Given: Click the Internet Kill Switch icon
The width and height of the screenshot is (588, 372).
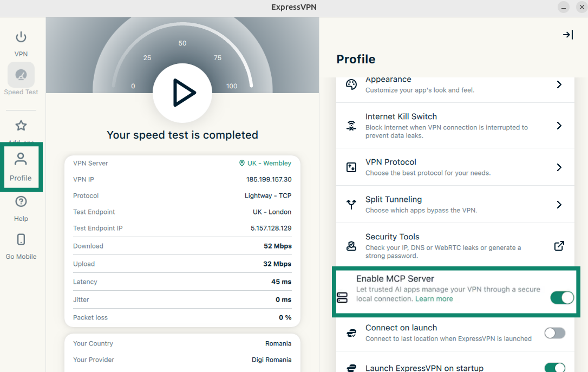Looking at the screenshot, I should 351,126.
